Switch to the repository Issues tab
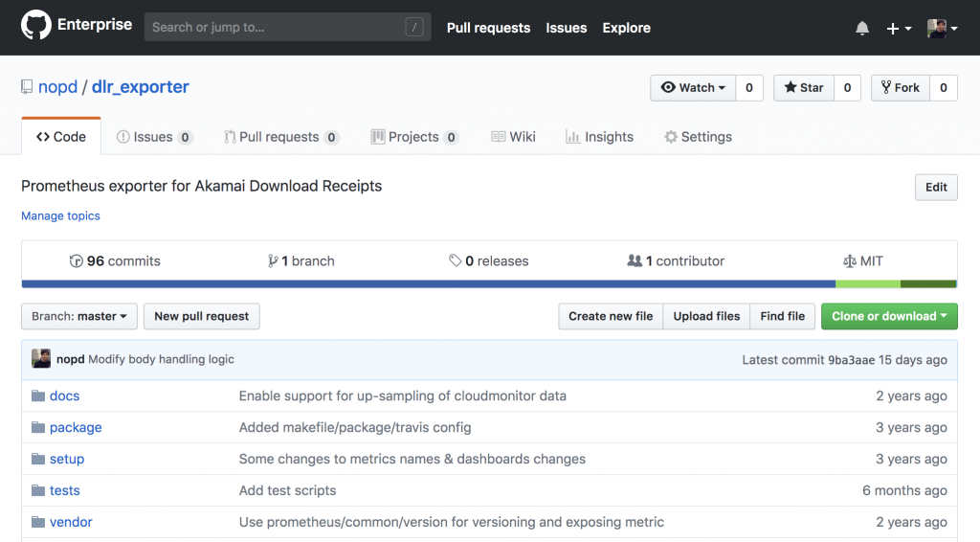The image size is (980, 542). click(154, 137)
